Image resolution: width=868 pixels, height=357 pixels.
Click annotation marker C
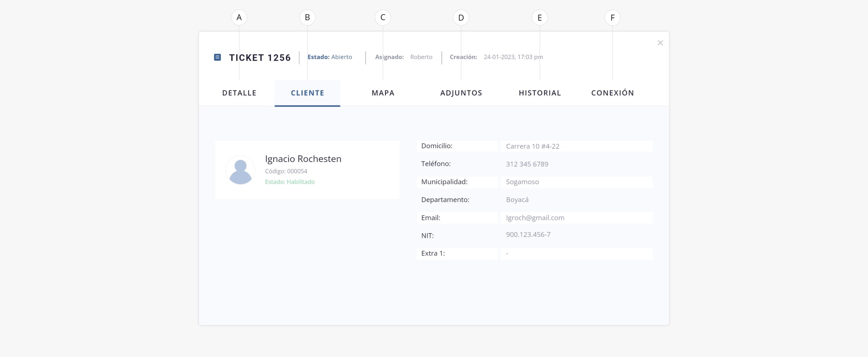pos(383,18)
